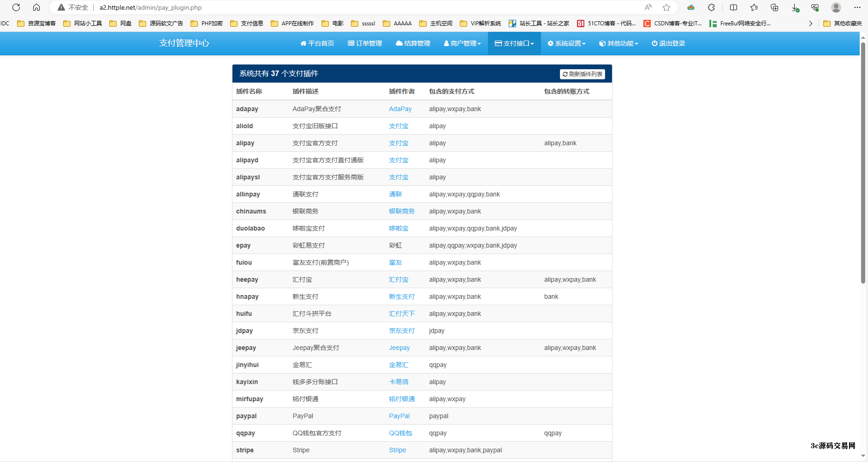Open the 网站小工具 bookmark folder
868x462 pixels.
point(83,24)
